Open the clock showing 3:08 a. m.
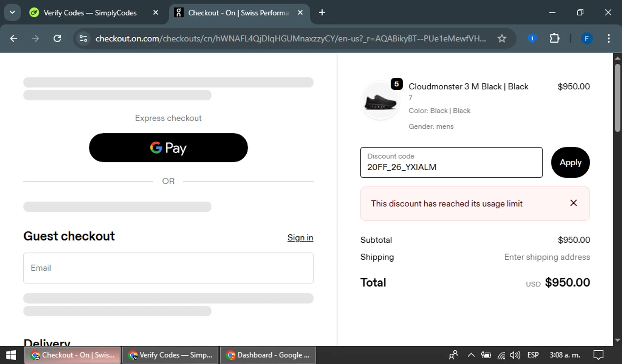This screenshot has width=622, height=364. coord(565,355)
